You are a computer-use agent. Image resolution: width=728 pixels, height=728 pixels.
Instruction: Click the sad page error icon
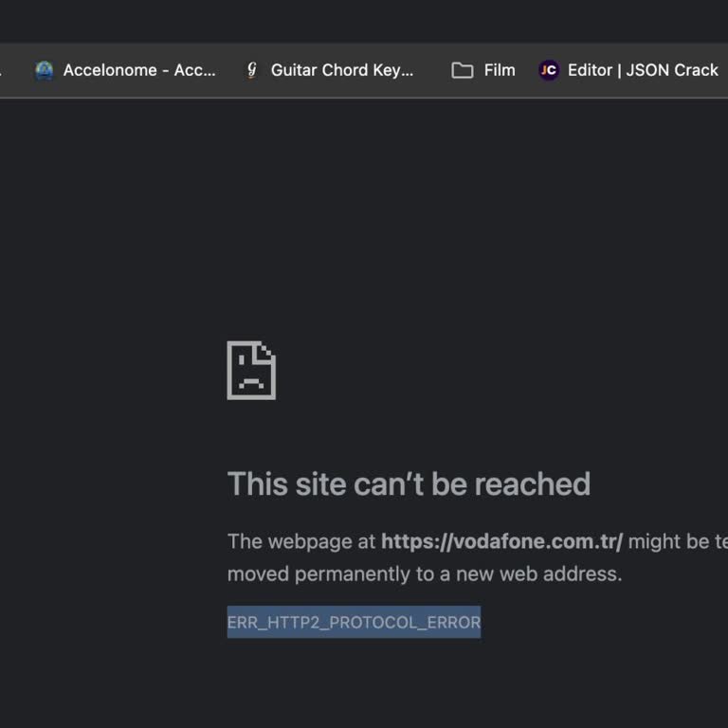click(251, 370)
